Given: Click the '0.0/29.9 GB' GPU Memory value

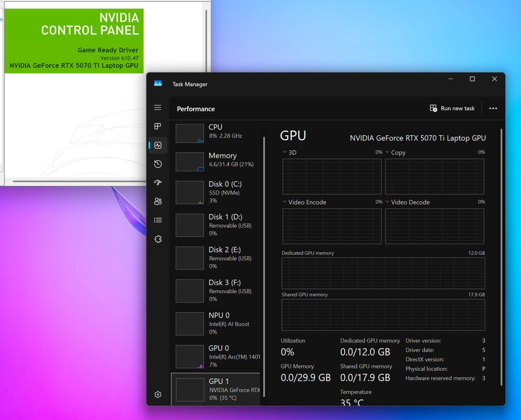Looking at the screenshot, I should [x=306, y=378].
